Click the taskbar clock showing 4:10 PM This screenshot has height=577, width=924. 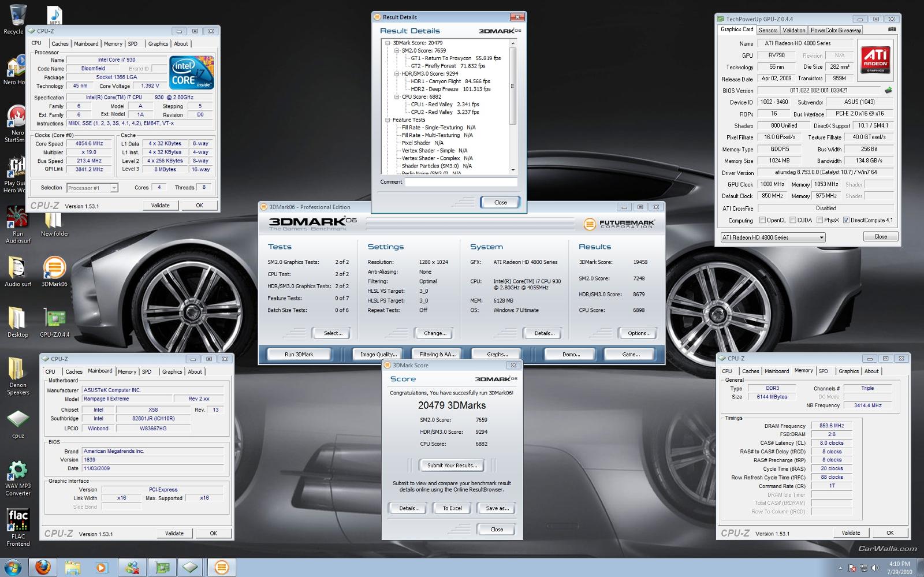click(899, 568)
